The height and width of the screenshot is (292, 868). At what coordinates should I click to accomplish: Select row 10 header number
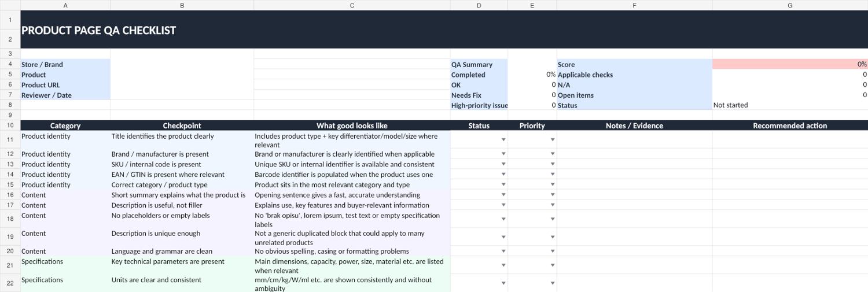click(x=10, y=125)
